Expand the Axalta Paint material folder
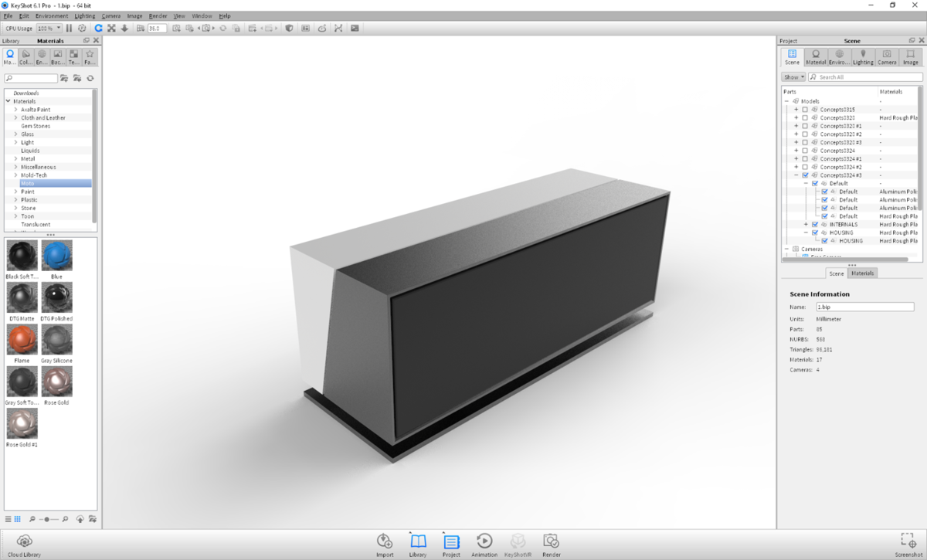 tap(15, 110)
